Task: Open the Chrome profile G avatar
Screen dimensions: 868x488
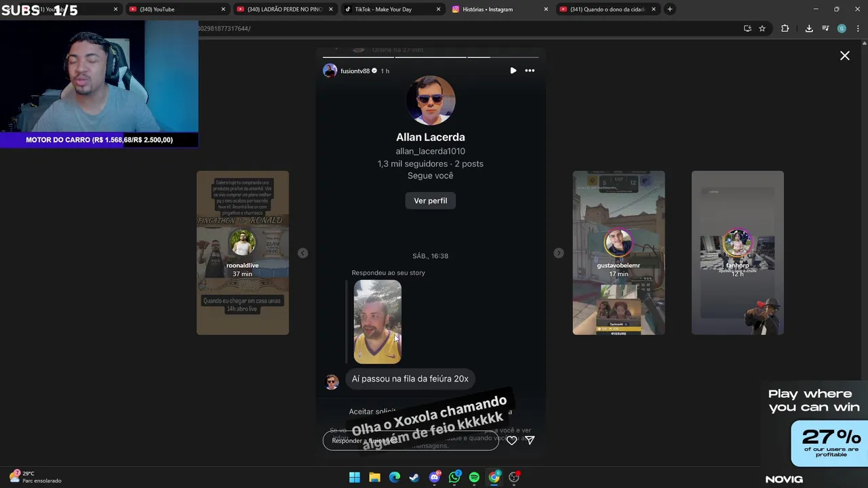Action: [x=842, y=28]
